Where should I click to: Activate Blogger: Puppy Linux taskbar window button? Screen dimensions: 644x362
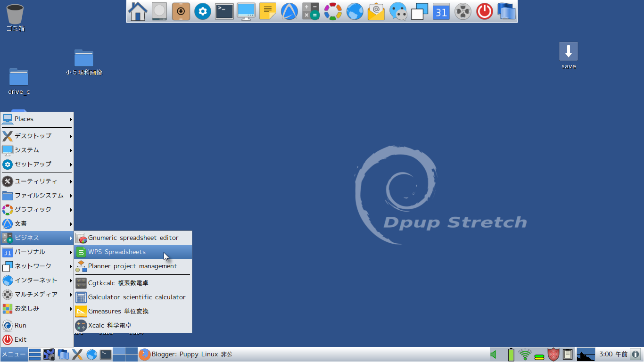pos(186,354)
